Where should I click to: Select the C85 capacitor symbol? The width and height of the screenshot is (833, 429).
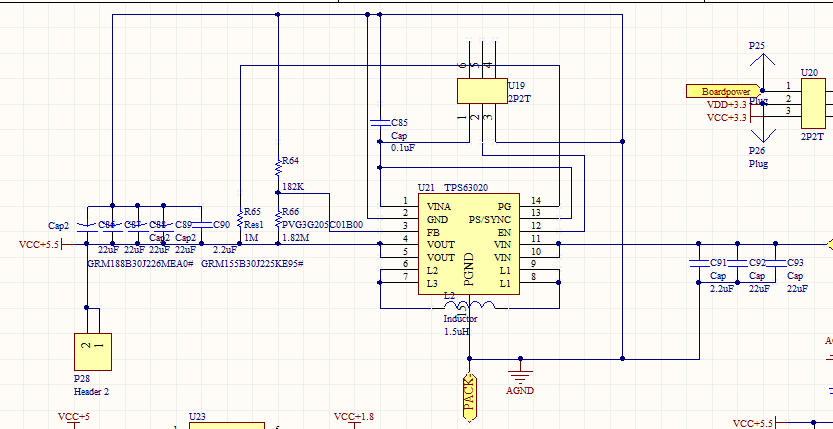[380, 123]
